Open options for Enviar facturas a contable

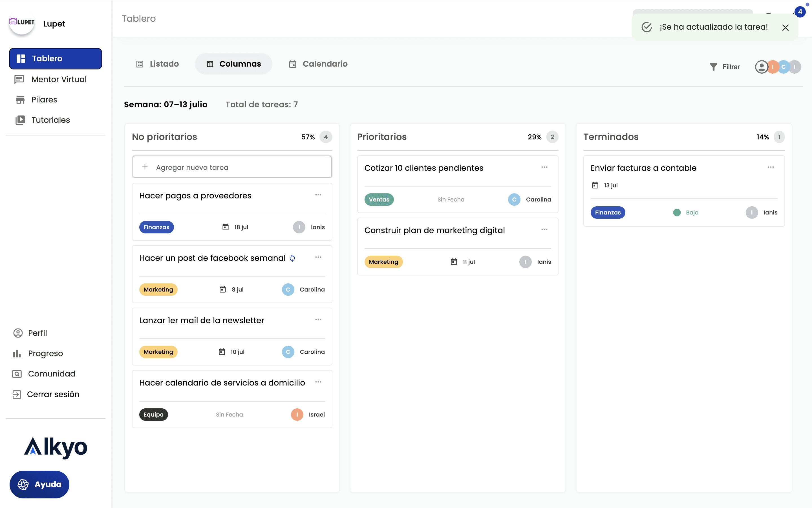click(771, 167)
